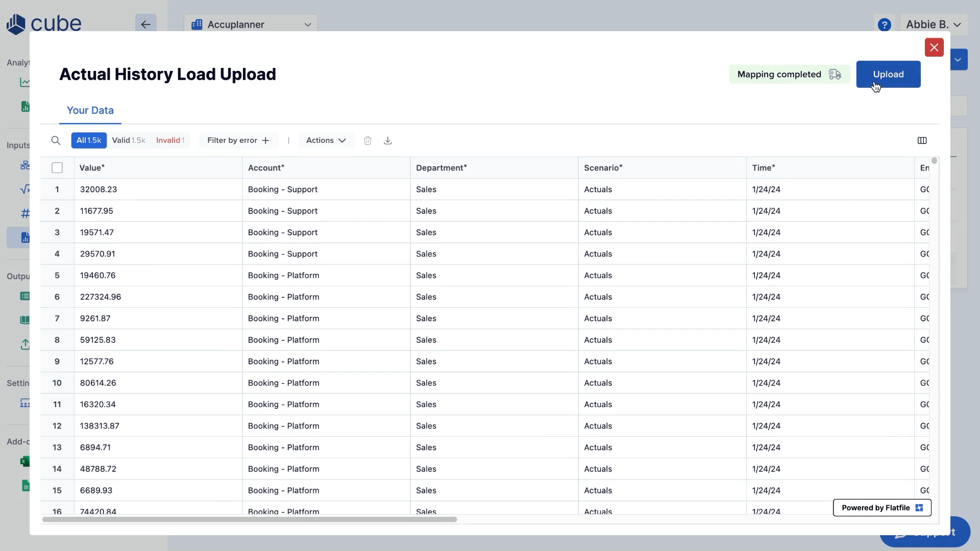Click Powered by Flatfile link

[882, 508]
